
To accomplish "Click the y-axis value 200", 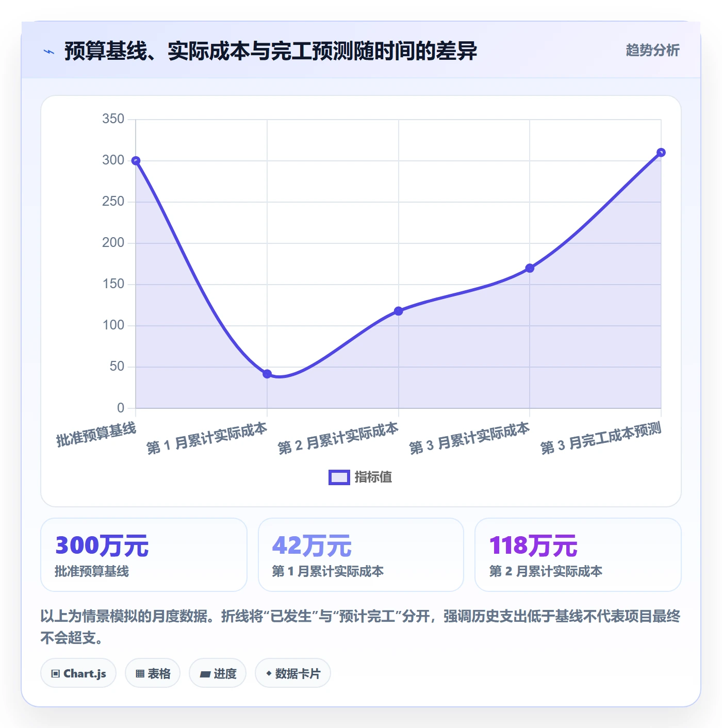I will click(113, 243).
